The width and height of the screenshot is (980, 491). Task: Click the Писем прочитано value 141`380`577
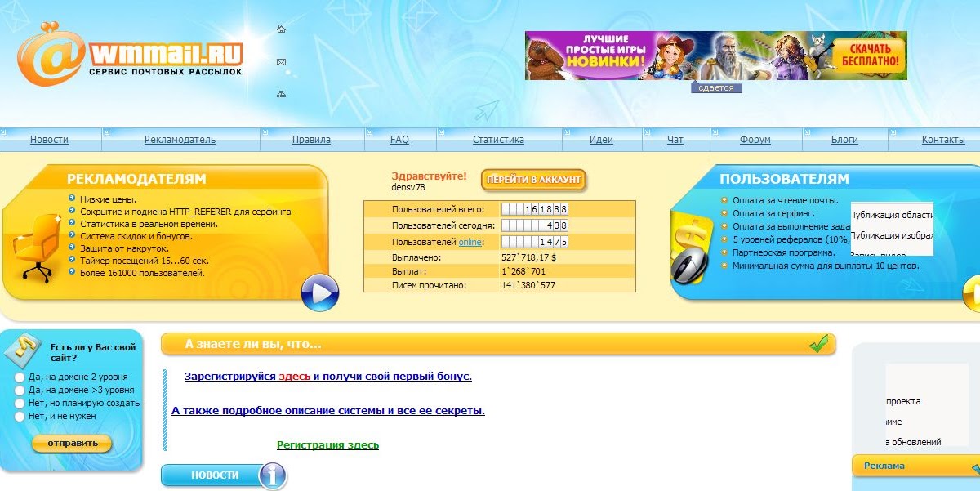pos(528,285)
